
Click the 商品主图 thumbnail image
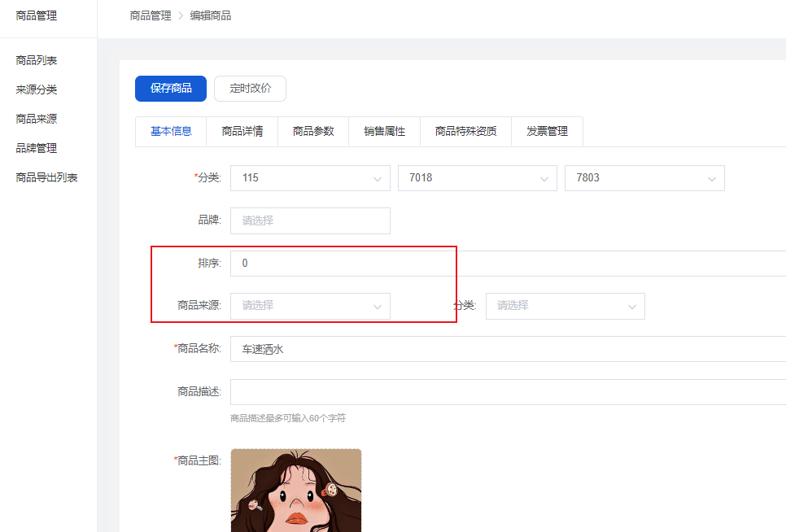coord(296,491)
